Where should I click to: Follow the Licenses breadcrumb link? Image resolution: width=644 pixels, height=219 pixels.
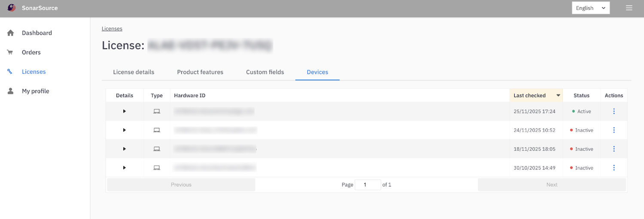point(112,29)
